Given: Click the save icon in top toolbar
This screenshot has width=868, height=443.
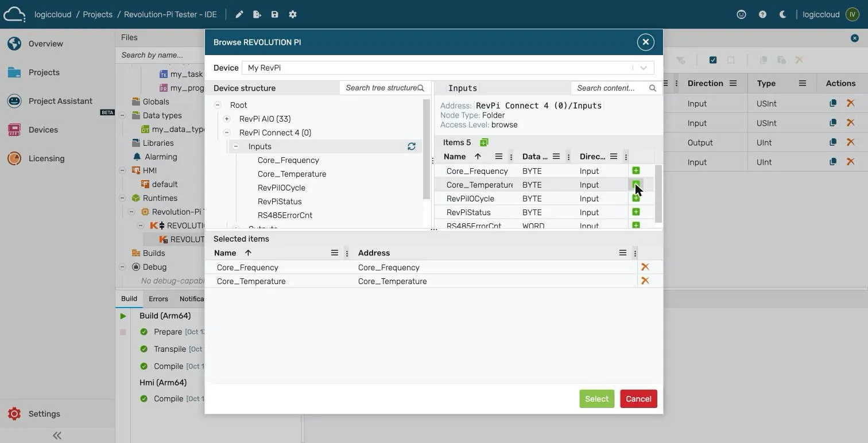Looking at the screenshot, I should [x=274, y=14].
